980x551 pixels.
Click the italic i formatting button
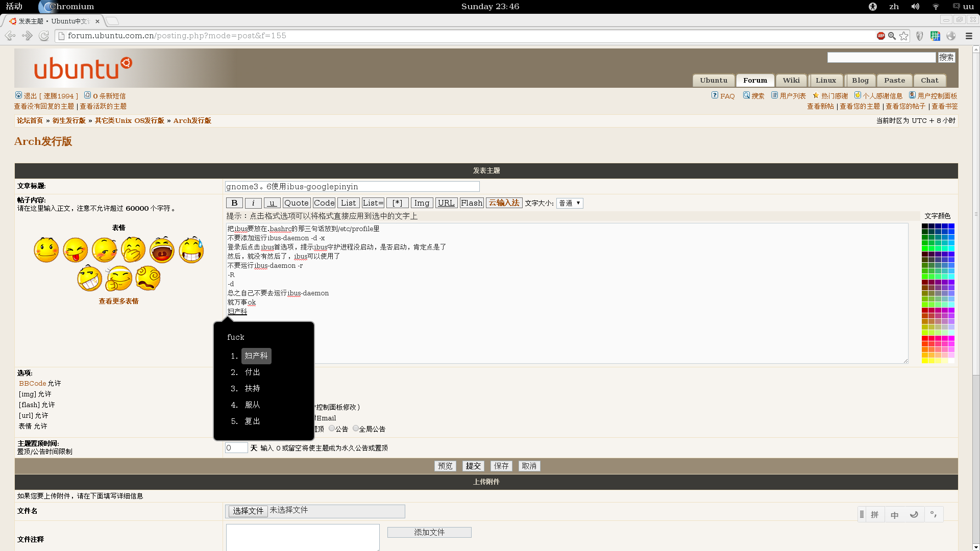click(x=253, y=203)
